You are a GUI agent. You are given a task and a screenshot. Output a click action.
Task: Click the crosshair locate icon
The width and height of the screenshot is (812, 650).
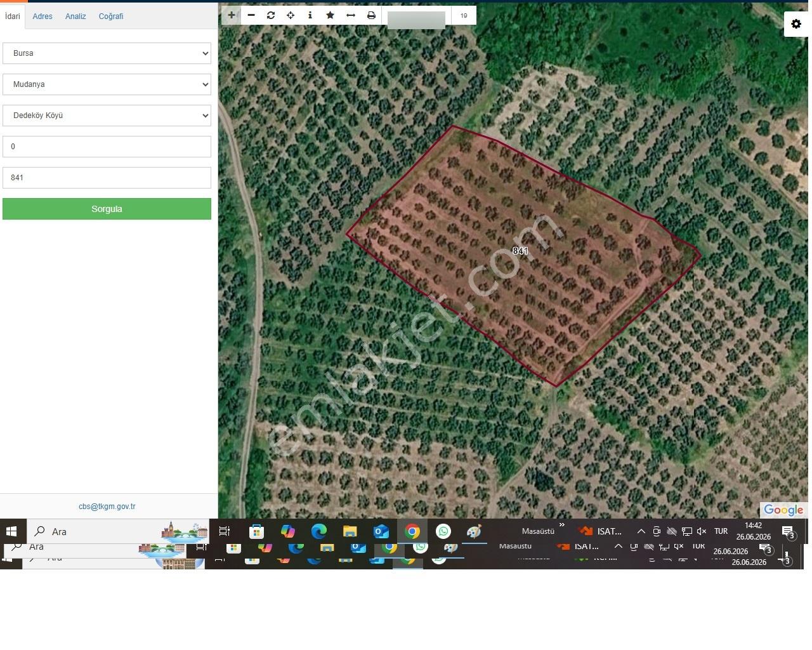[291, 15]
